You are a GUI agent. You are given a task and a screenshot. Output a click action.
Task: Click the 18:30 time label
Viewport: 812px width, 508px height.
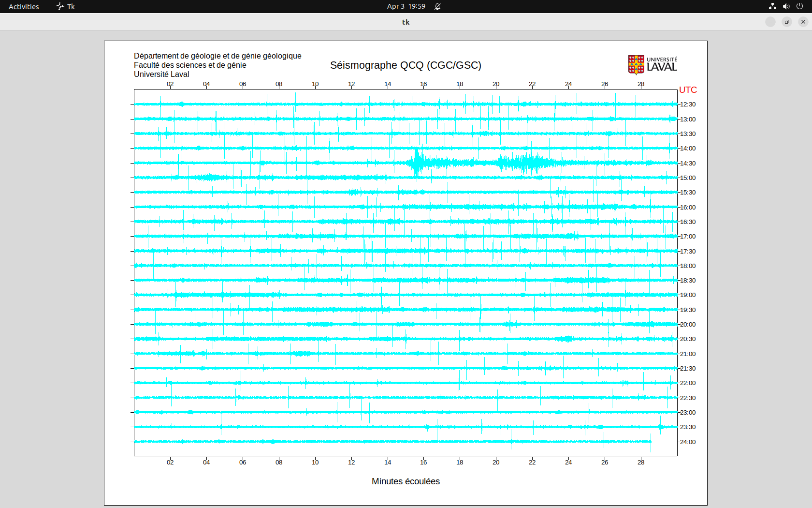tap(688, 281)
